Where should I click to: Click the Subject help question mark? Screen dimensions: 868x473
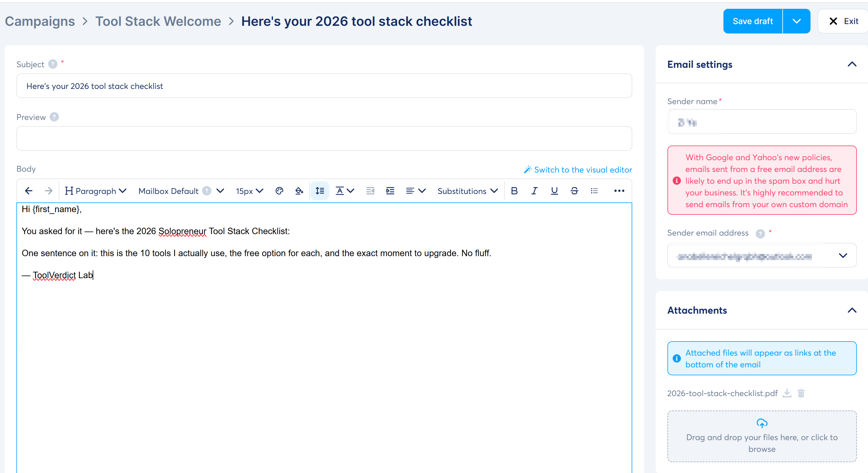pyautogui.click(x=53, y=64)
